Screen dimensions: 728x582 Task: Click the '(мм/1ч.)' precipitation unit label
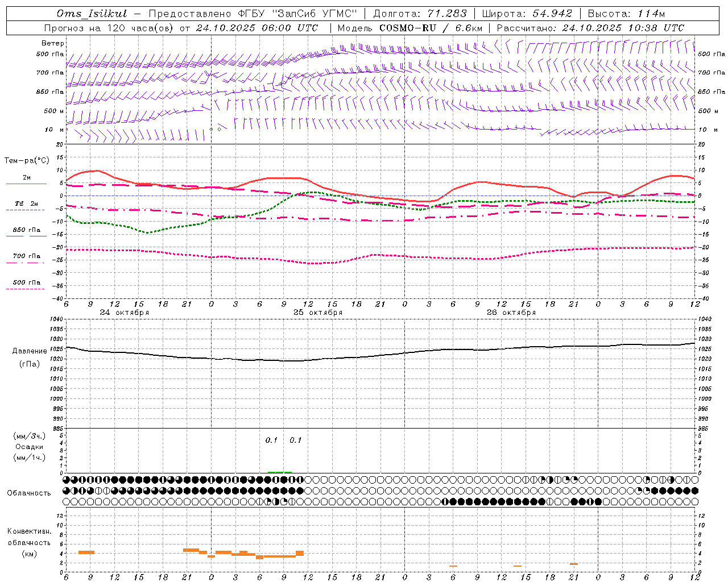(30, 458)
